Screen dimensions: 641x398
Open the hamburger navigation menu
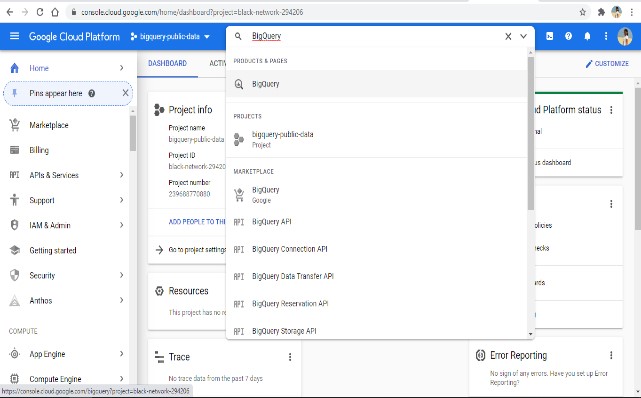point(14,36)
